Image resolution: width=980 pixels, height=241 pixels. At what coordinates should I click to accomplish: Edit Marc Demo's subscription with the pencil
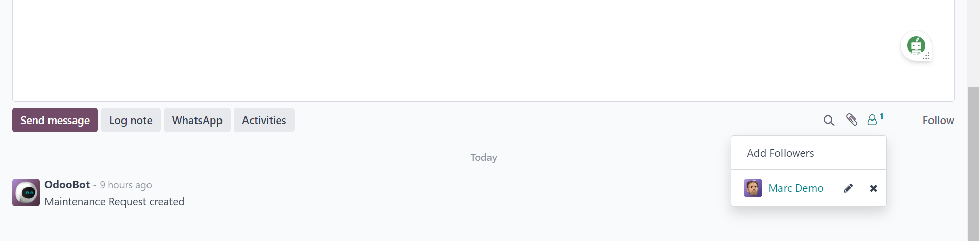(x=848, y=188)
